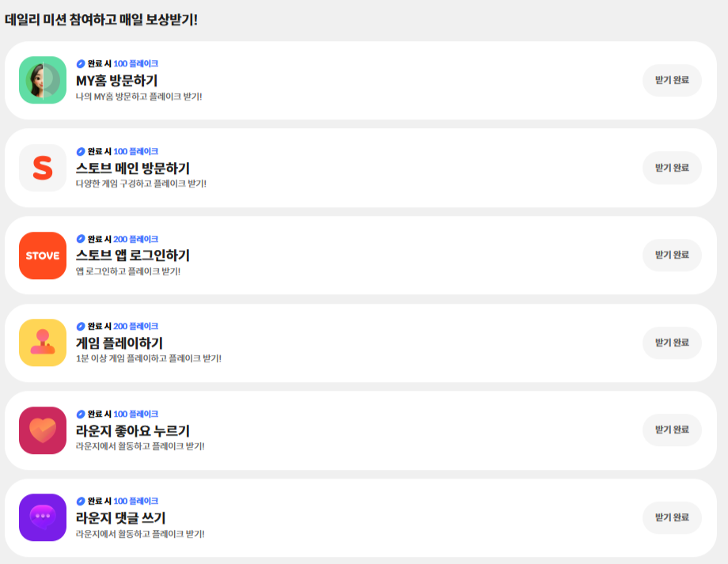Screen dimensions: 728x564
Task: Select the 라운지 댓글 쓰기 mission title
Action: tap(120, 517)
